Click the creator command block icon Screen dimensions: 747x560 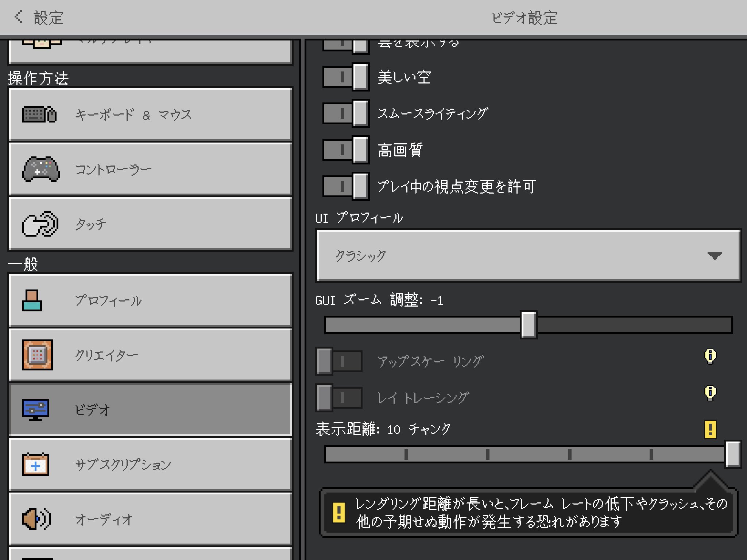37,355
